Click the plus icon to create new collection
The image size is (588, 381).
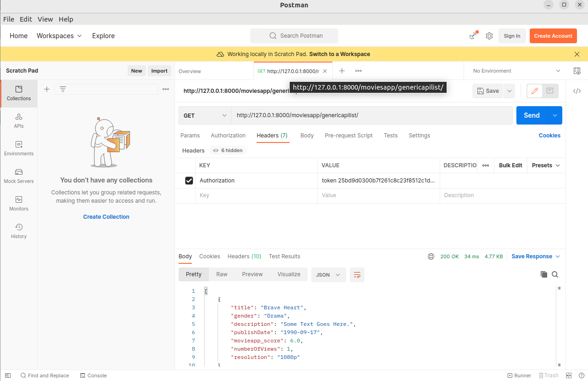(x=46, y=89)
